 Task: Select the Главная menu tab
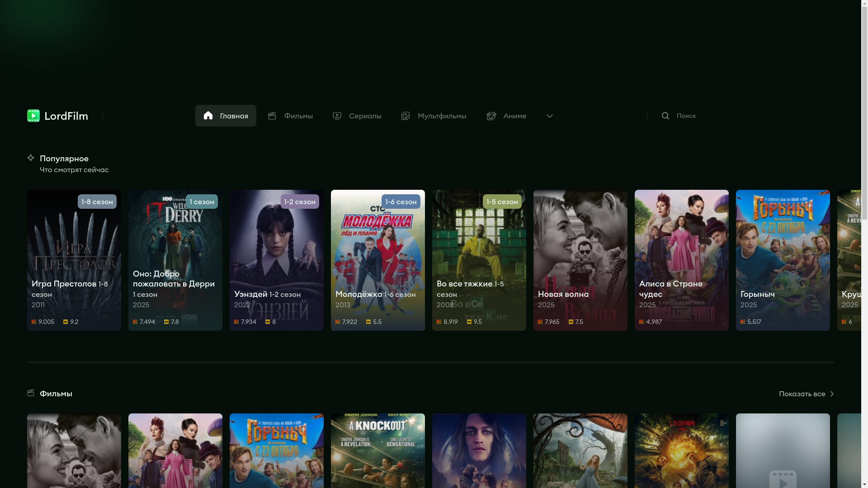[226, 116]
